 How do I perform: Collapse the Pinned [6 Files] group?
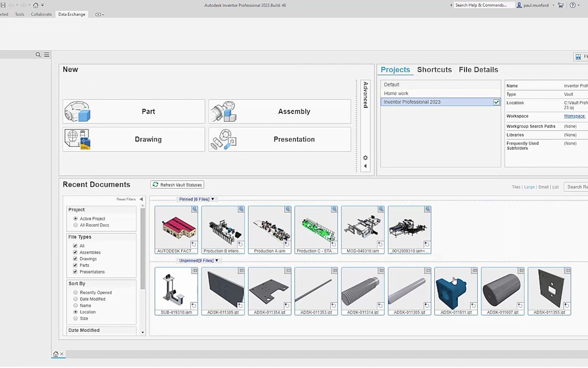pyautogui.click(x=213, y=199)
